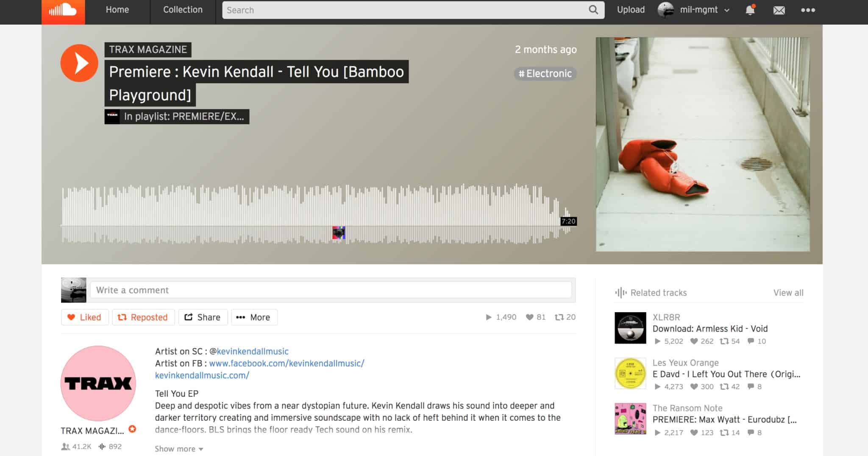
Task: Toggle the Liked button off
Action: (x=85, y=317)
